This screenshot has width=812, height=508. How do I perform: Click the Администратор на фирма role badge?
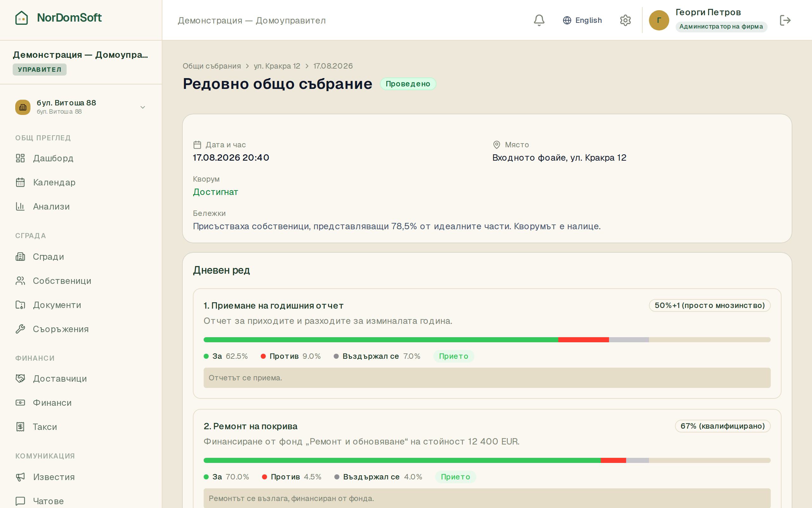pyautogui.click(x=721, y=27)
